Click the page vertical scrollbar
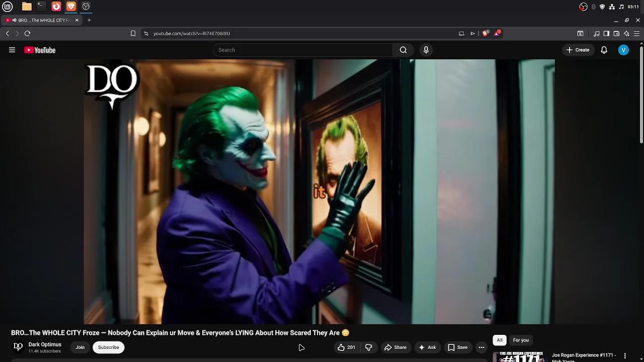Image resolution: width=644 pixels, height=362 pixels. [641, 96]
